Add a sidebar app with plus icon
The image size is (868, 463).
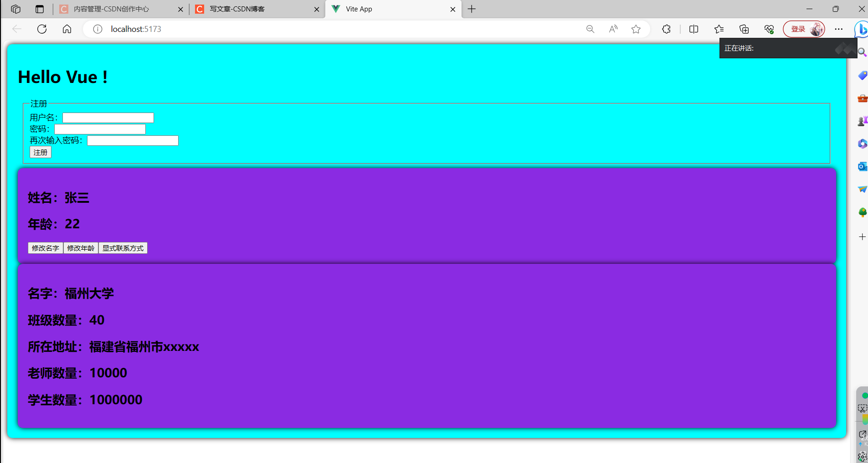coord(862,237)
